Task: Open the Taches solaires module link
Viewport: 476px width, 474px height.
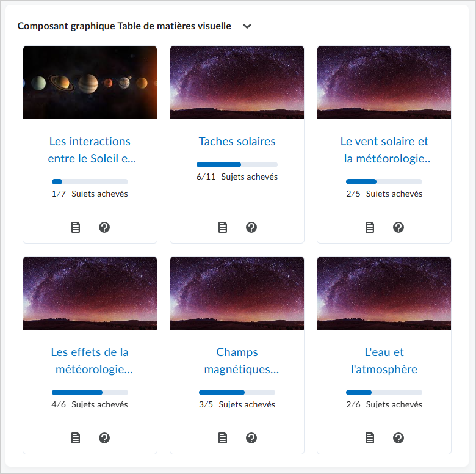Action: click(237, 142)
